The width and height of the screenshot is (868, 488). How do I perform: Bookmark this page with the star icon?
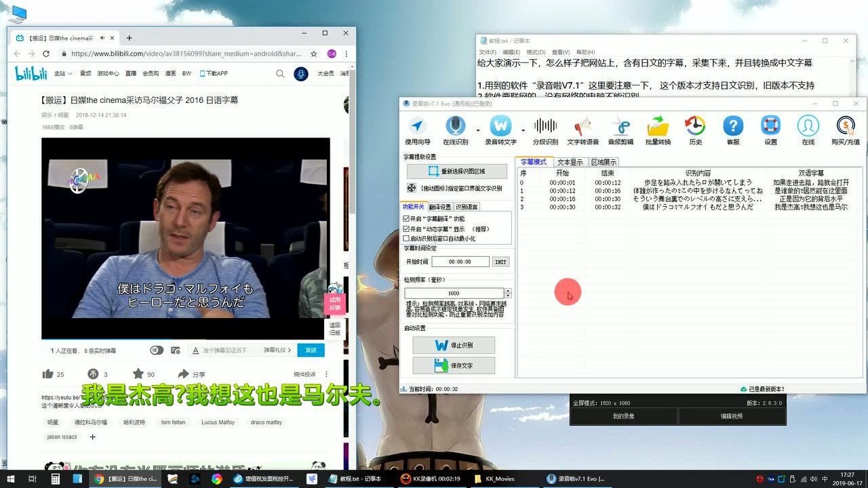(313, 54)
